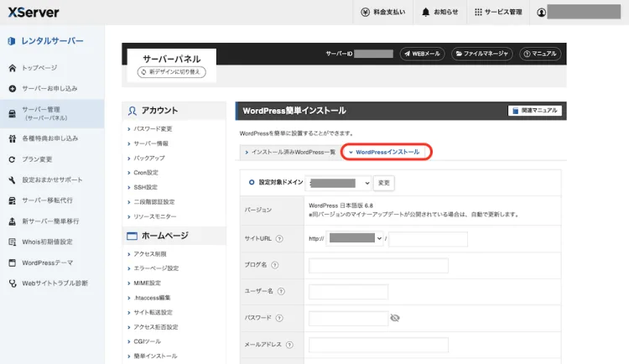Image resolution: width=629 pixels, height=364 pixels.
Task: Open 簡単インストール link in sidebar
Action: point(155,356)
